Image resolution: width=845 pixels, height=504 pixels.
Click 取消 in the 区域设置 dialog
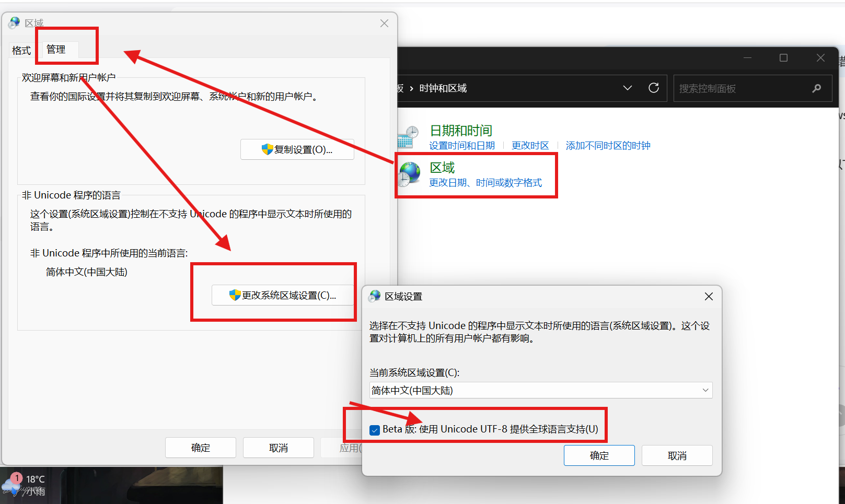tap(677, 455)
